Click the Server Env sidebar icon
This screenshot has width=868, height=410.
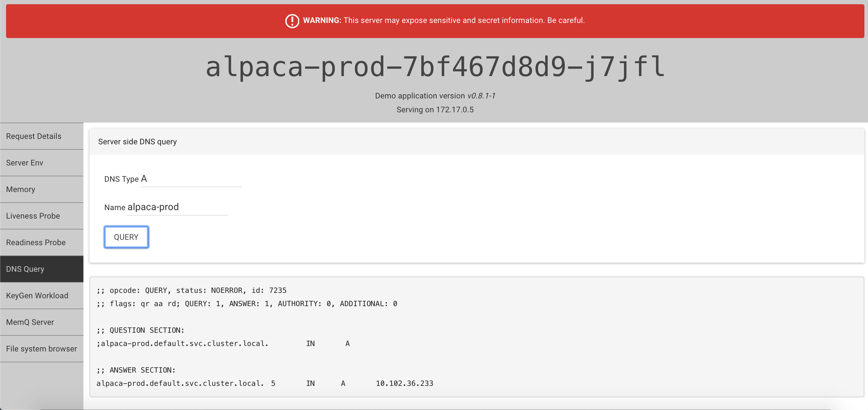click(x=41, y=162)
